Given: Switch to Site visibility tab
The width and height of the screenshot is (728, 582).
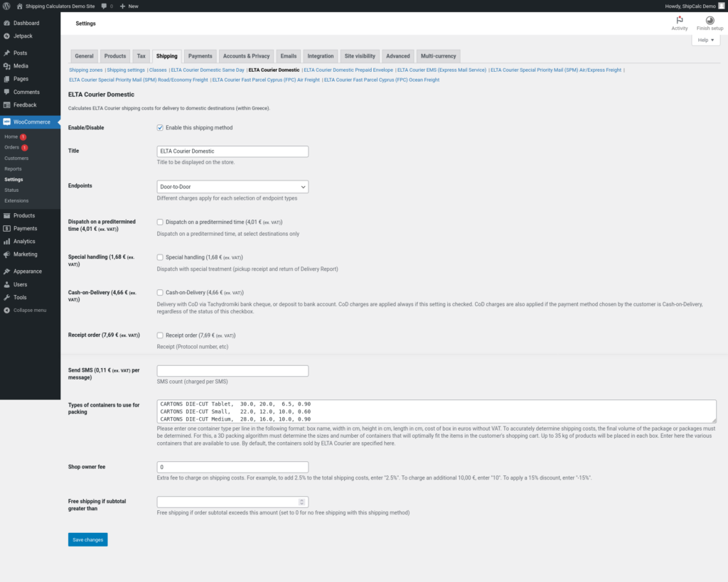Looking at the screenshot, I should point(360,56).
